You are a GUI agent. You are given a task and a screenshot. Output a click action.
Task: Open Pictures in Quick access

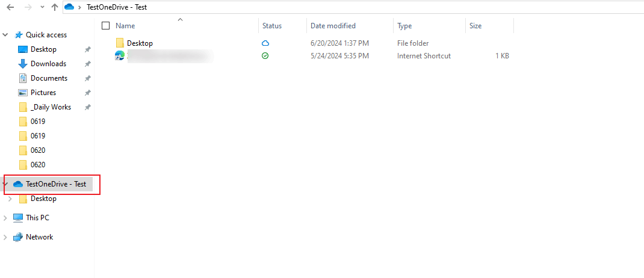pyautogui.click(x=43, y=93)
